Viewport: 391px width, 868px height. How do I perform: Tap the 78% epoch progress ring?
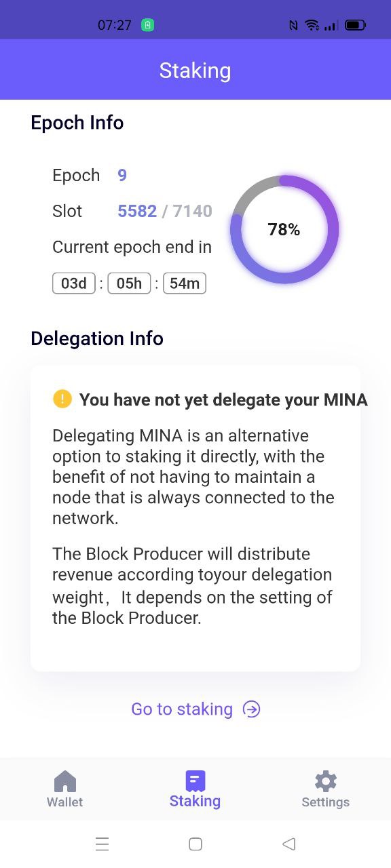[284, 229]
